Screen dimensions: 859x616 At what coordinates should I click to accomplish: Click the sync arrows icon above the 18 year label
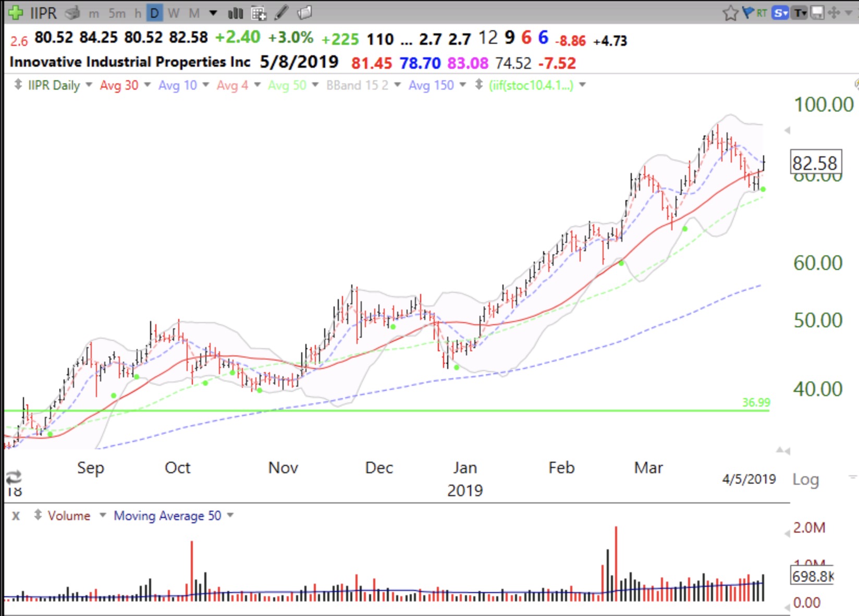[13, 476]
